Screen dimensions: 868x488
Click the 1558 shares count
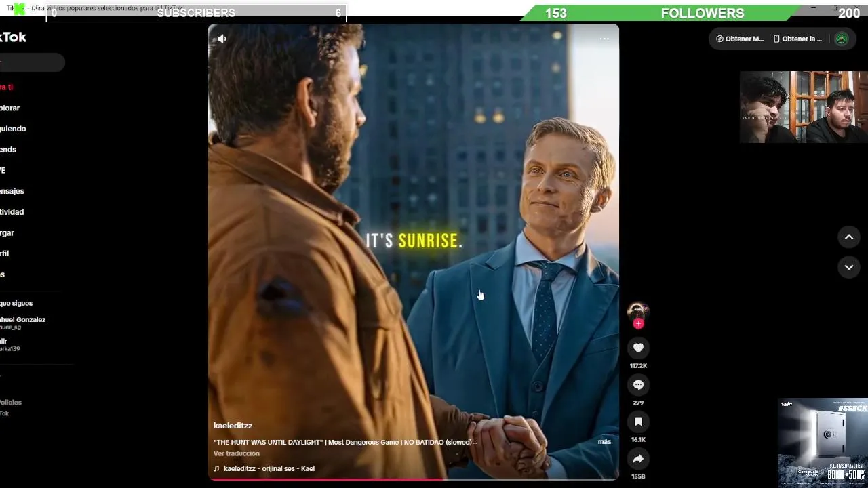pyautogui.click(x=638, y=476)
